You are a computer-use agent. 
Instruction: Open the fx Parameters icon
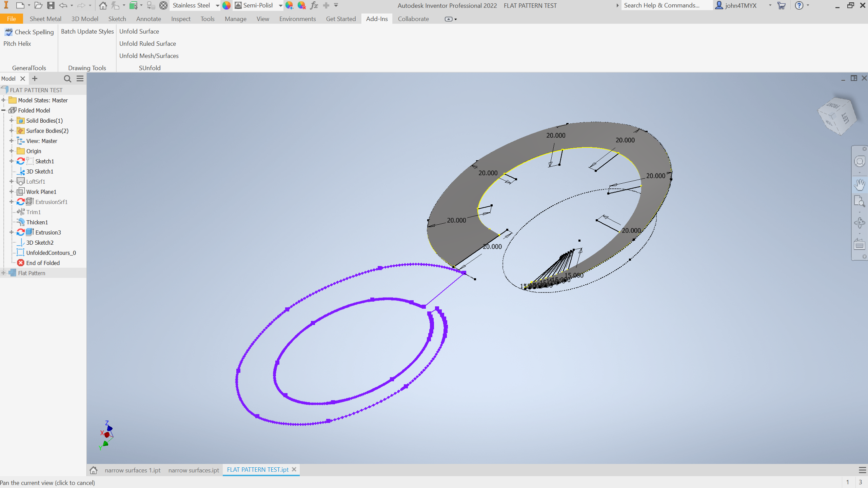click(314, 5)
